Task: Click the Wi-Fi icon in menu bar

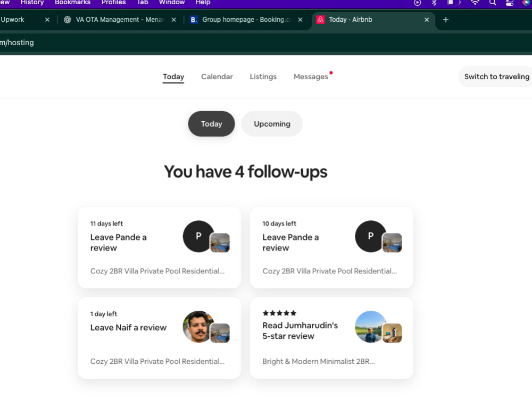Action: (475, 3)
